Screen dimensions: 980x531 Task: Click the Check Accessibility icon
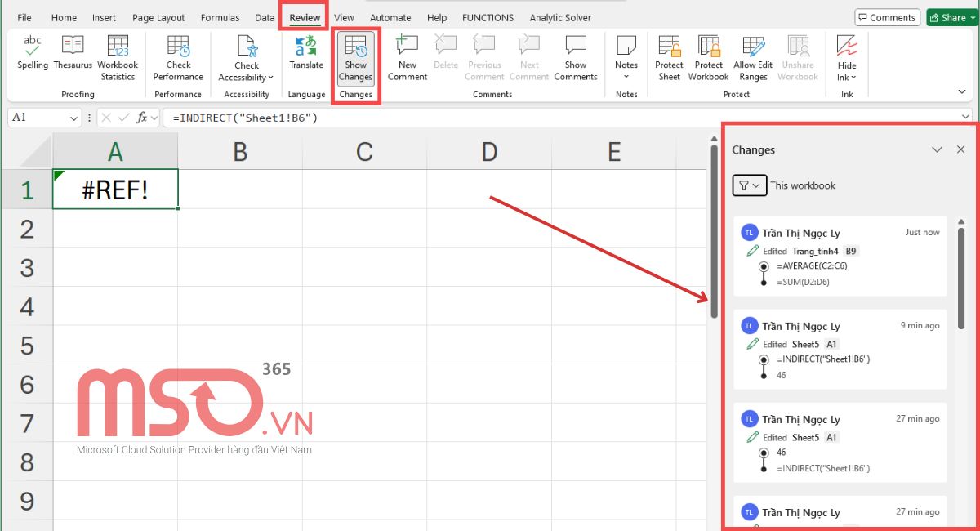click(x=247, y=46)
